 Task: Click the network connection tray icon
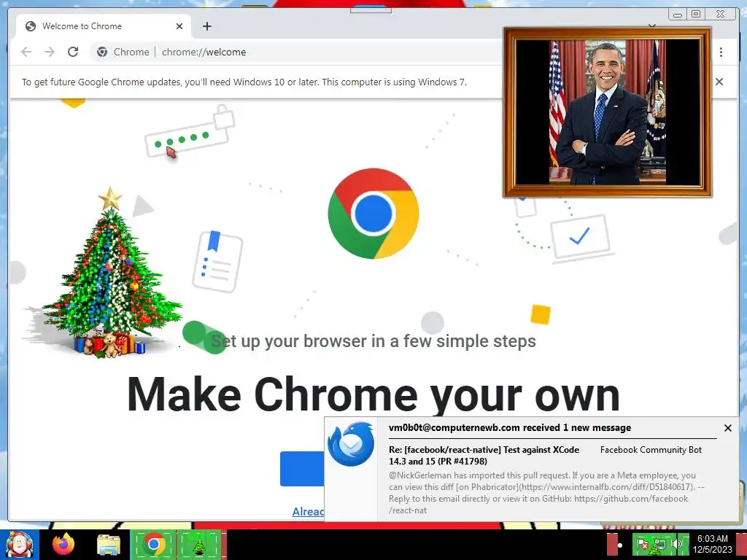[x=659, y=544]
